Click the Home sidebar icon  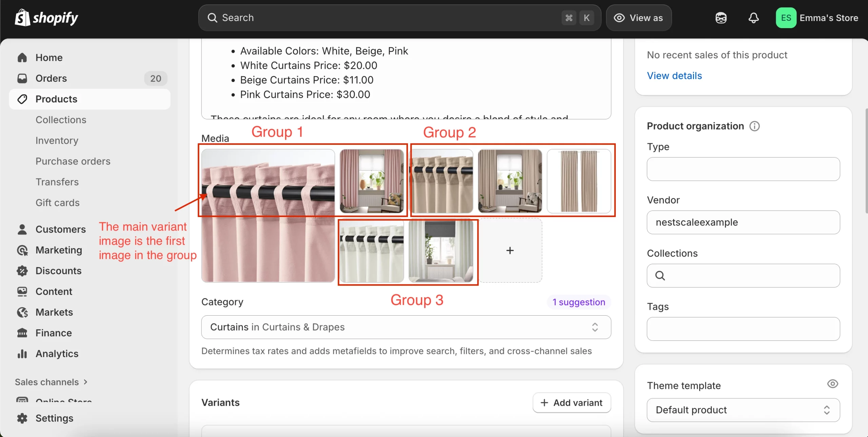(x=22, y=58)
